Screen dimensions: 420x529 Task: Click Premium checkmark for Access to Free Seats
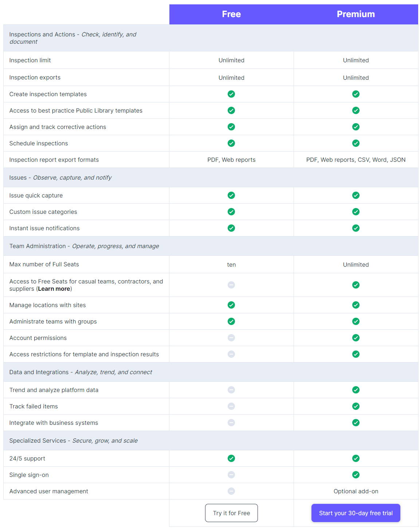click(x=356, y=285)
